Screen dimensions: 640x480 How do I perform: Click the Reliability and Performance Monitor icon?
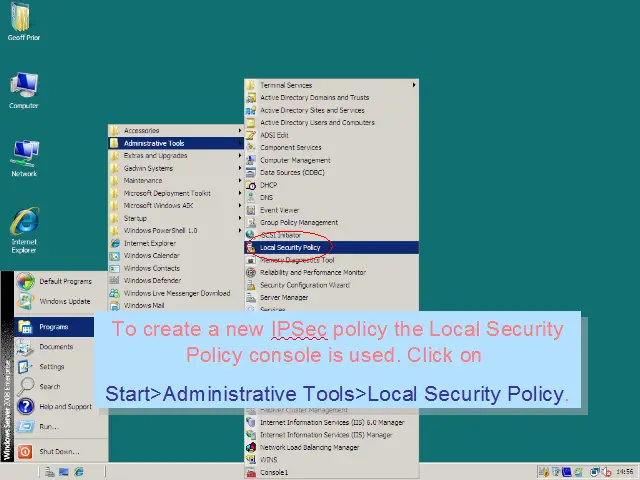click(x=251, y=272)
